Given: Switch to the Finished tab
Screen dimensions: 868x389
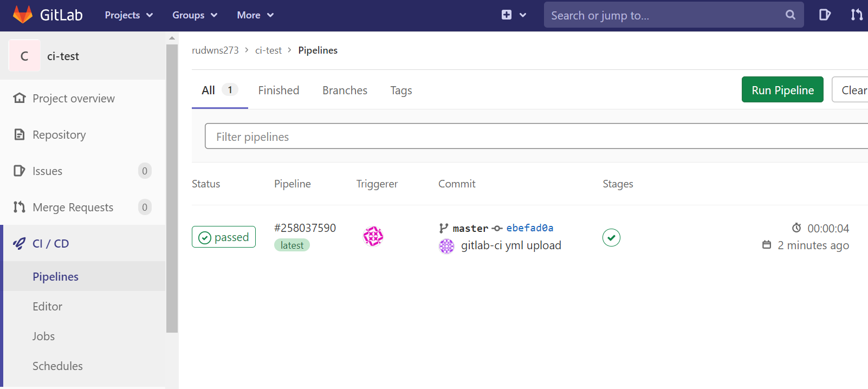Looking at the screenshot, I should click(x=278, y=90).
